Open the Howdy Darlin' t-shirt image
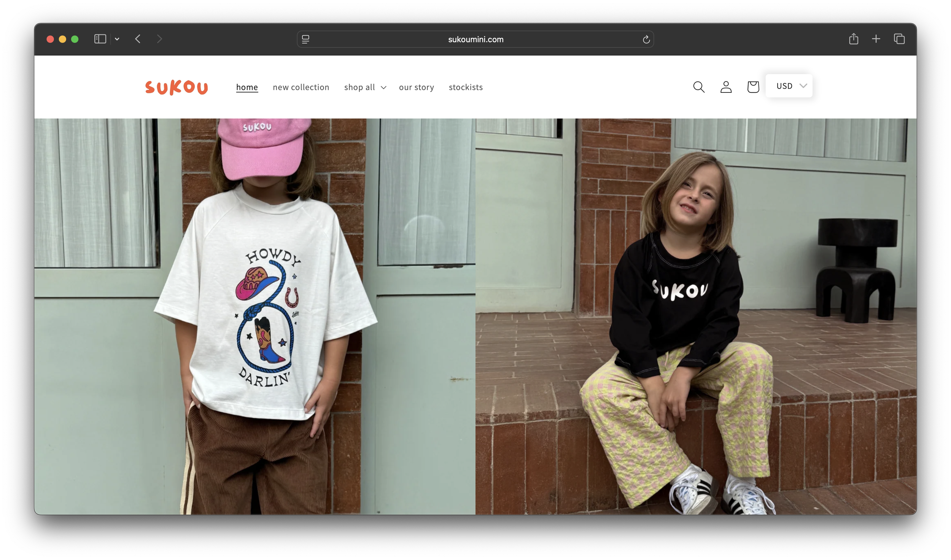951x560 pixels. pos(255,317)
